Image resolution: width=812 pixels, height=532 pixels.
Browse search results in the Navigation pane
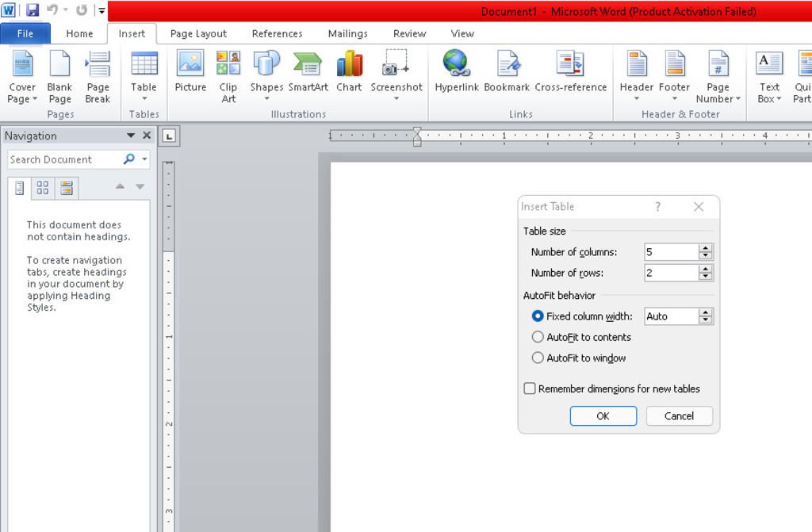67,188
